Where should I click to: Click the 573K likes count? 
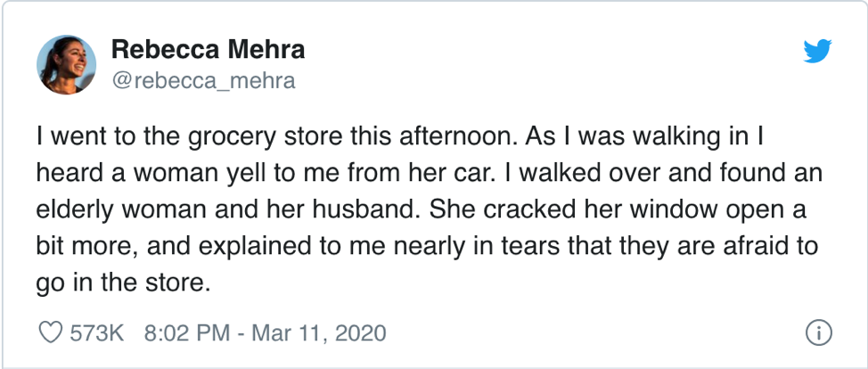tap(97, 333)
